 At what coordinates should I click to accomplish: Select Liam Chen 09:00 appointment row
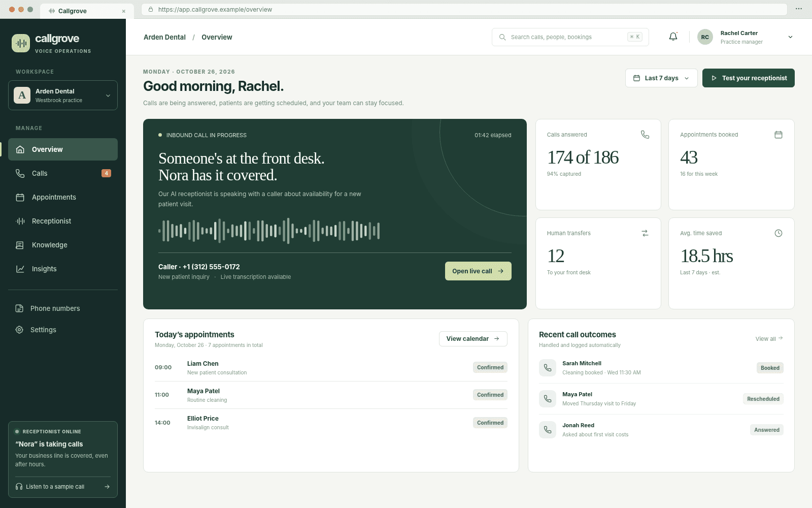click(x=331, y=367)
